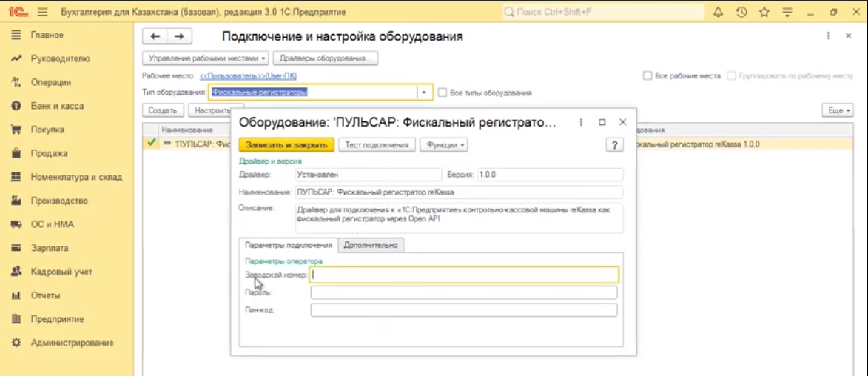
Task: Click the help question mark button
Action: (x=614, y=145)
